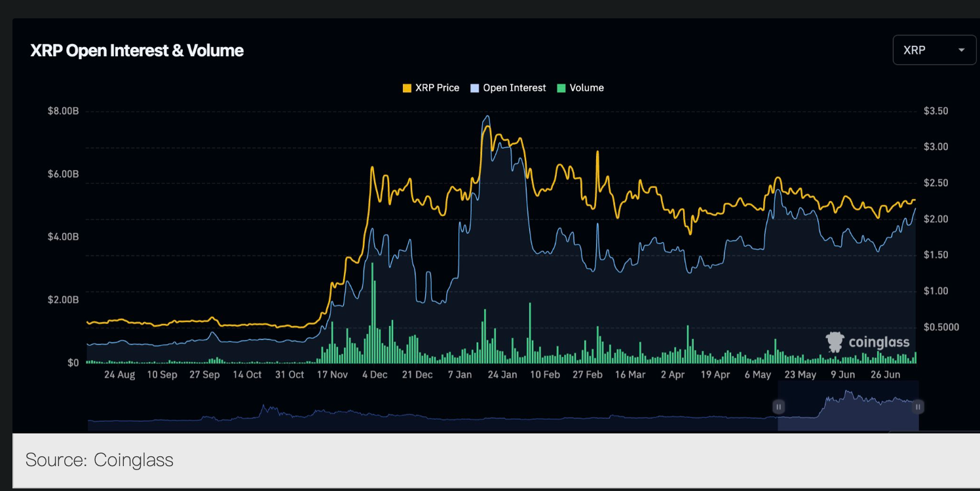Click the yellow price spike near 27 Feb

(597, 153)
